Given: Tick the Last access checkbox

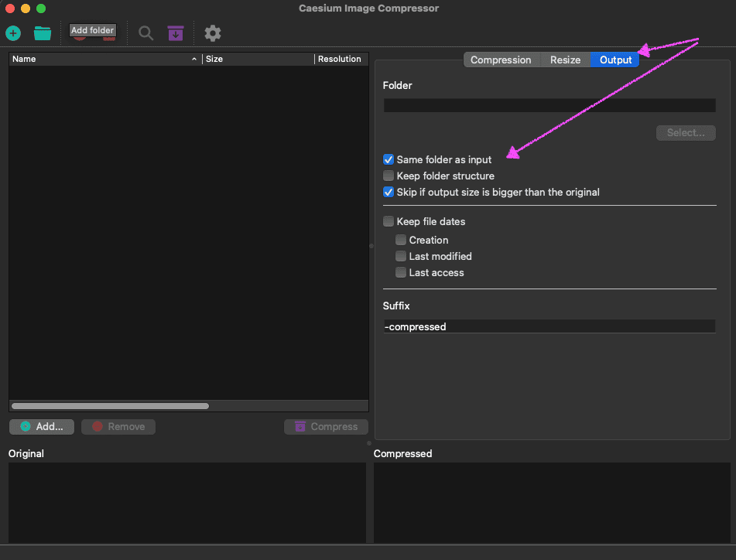Looking at the screenshot, I should pyautogui.click(x=401, y=273).
